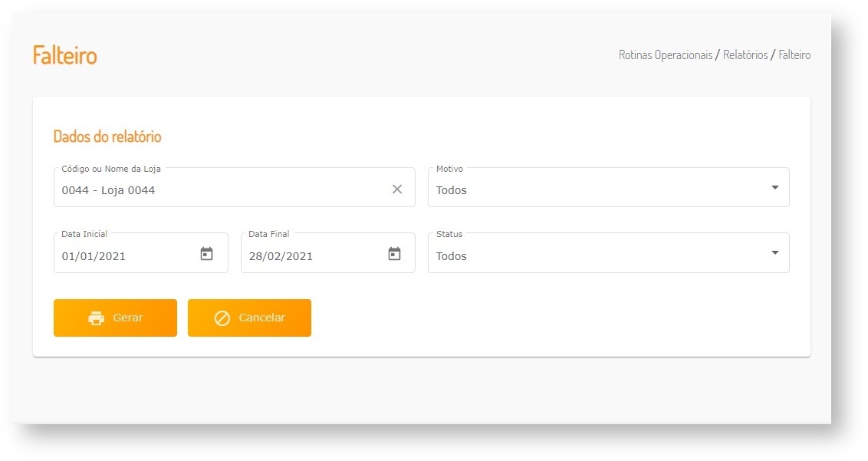This screenshot has height=461, width=868.
Task: Focus the Código ou Nome da Loja input
Action: 222,190
